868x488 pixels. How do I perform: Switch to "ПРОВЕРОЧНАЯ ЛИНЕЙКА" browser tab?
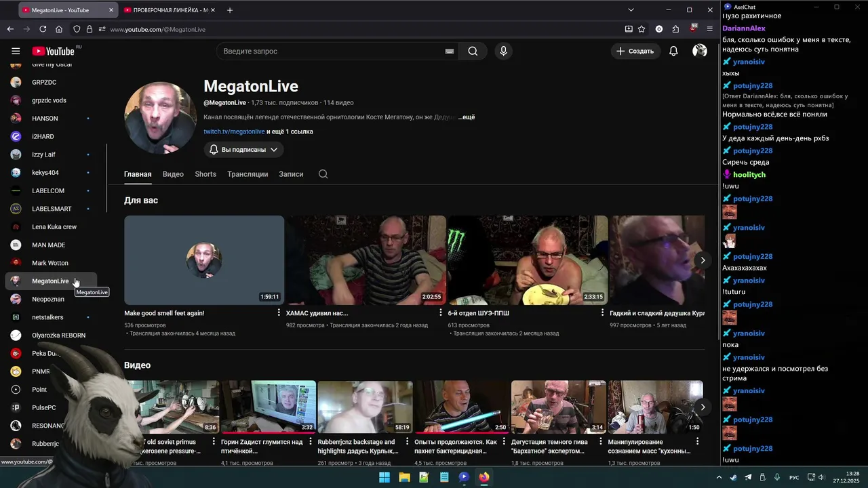point(169,10)
